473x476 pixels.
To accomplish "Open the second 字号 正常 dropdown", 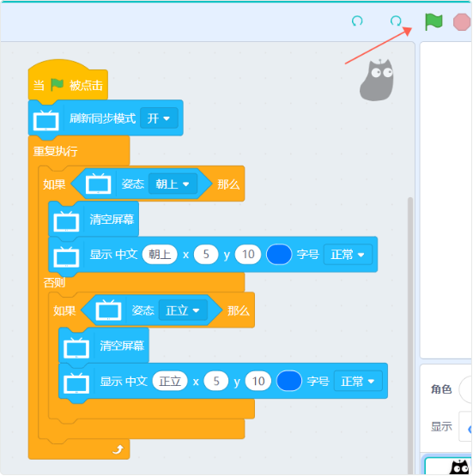I will point(358,381).
